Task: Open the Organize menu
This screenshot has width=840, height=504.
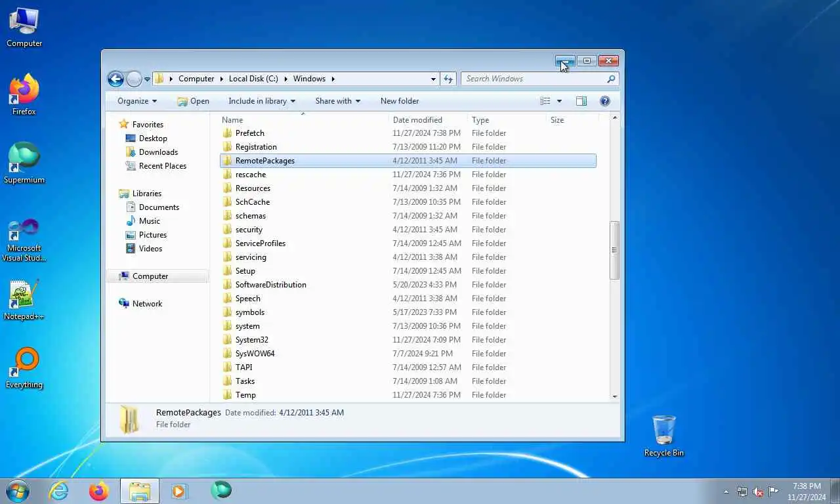Action: [x=137, y=101]
